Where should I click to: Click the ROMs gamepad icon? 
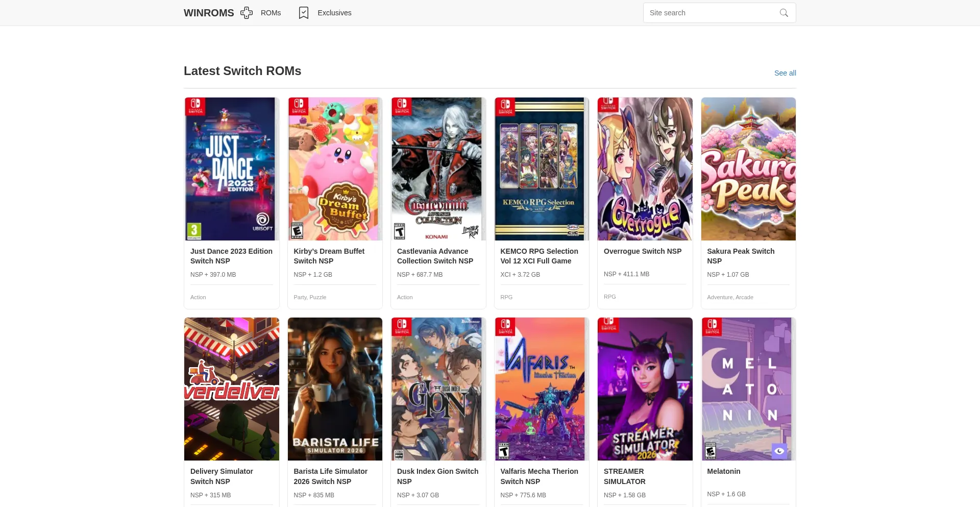click(x=247, y=13)
